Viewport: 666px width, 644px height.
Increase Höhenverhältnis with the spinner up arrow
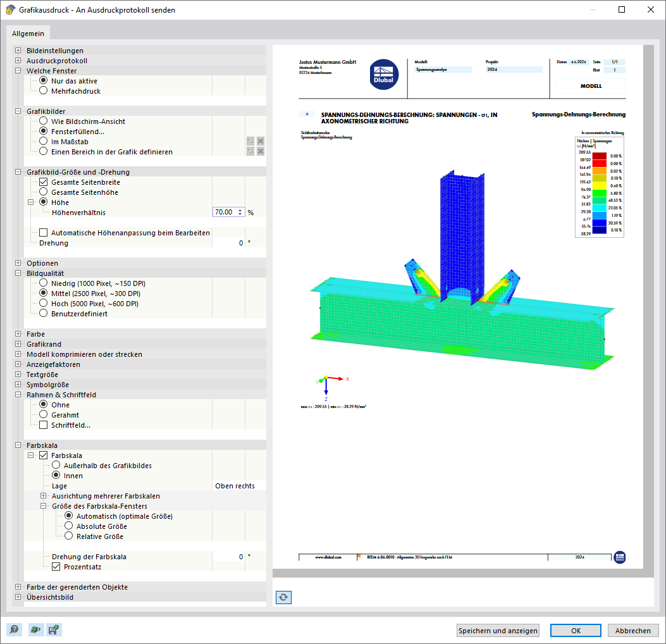tap(240, 210)
